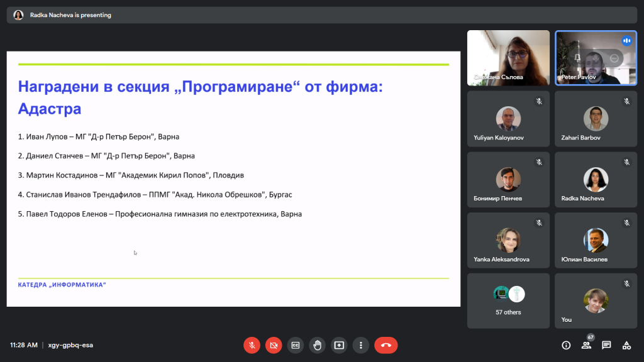Open the 57 others tile

508,301
